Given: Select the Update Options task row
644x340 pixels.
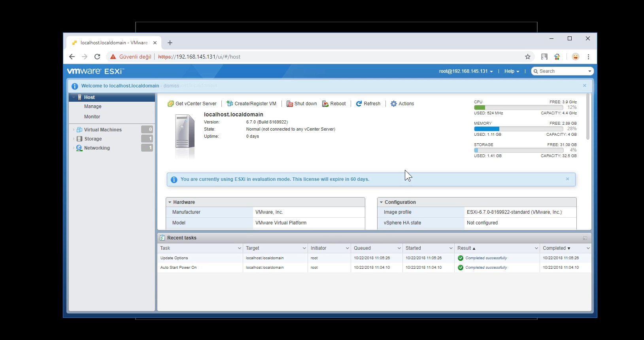Looking at the screenshot, I should click(374, 258).
